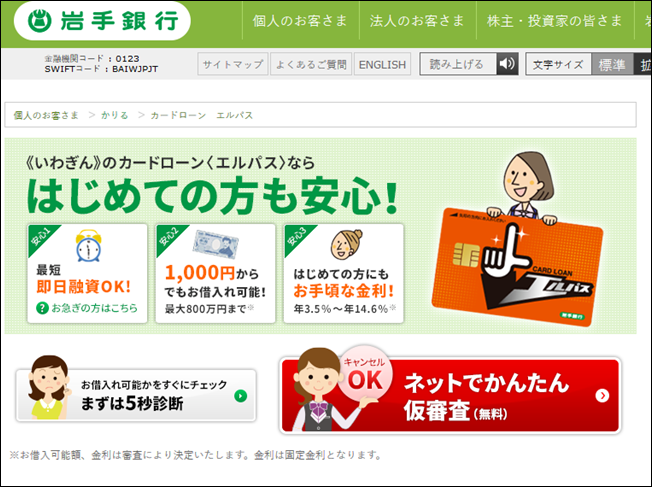652x487 pixels.
Task: Click the worried woman illustration on the 5秒診断 button
Action: pos(48,387)
